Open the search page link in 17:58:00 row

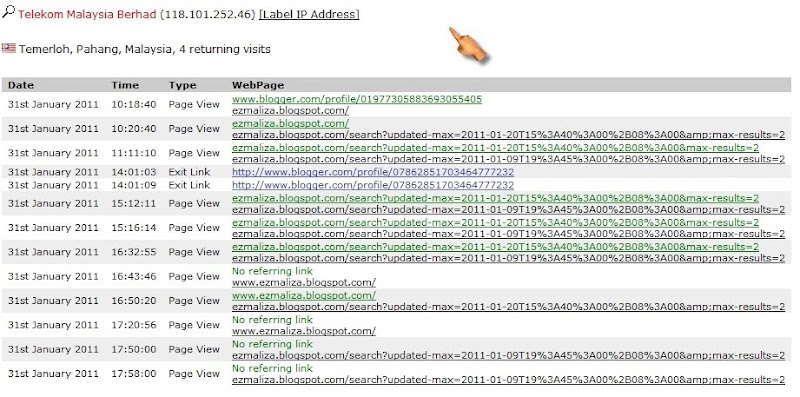508,380
